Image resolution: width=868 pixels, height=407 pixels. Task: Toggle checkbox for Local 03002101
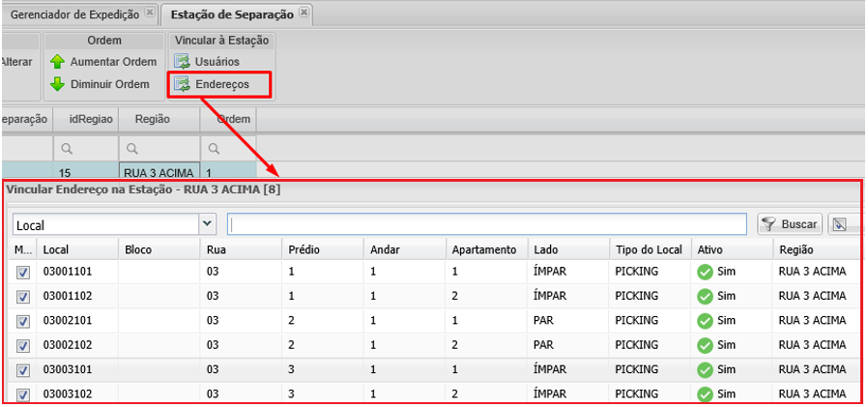[23, 321]
